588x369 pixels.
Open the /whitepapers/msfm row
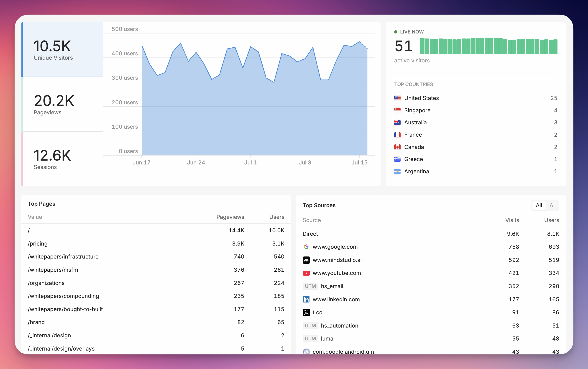[156, 270]
